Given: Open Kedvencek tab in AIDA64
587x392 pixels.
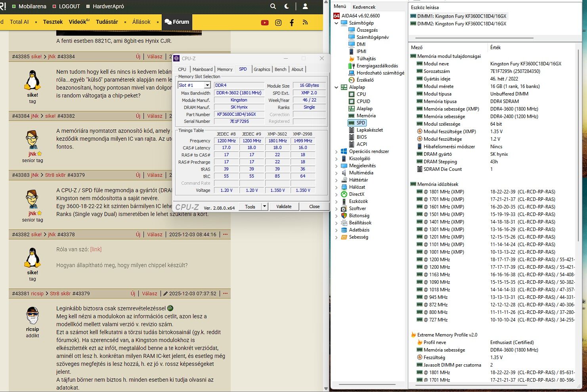Looking at the screenshot, I should [364, 7].
